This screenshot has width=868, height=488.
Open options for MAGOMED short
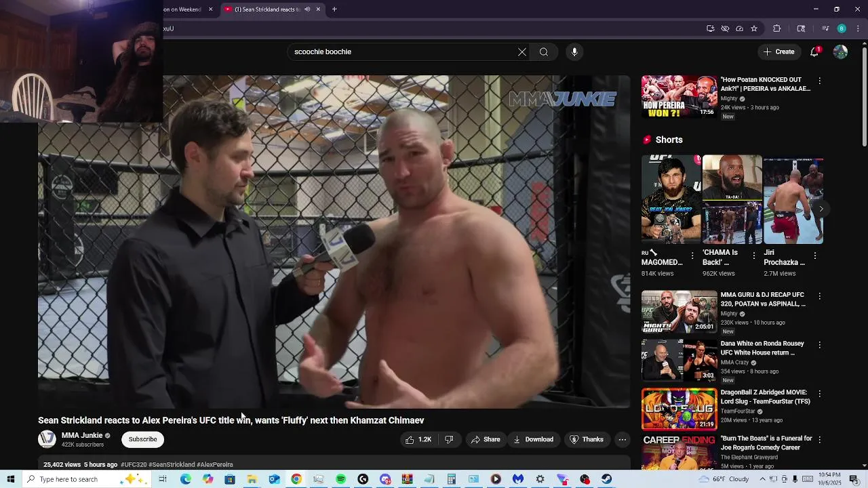[692, 256]
